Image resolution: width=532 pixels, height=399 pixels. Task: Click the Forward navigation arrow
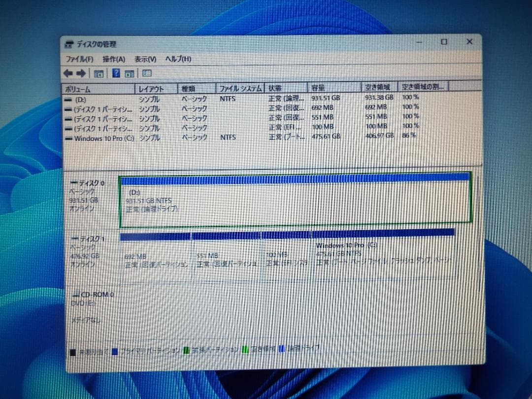[x=80, y=72]
